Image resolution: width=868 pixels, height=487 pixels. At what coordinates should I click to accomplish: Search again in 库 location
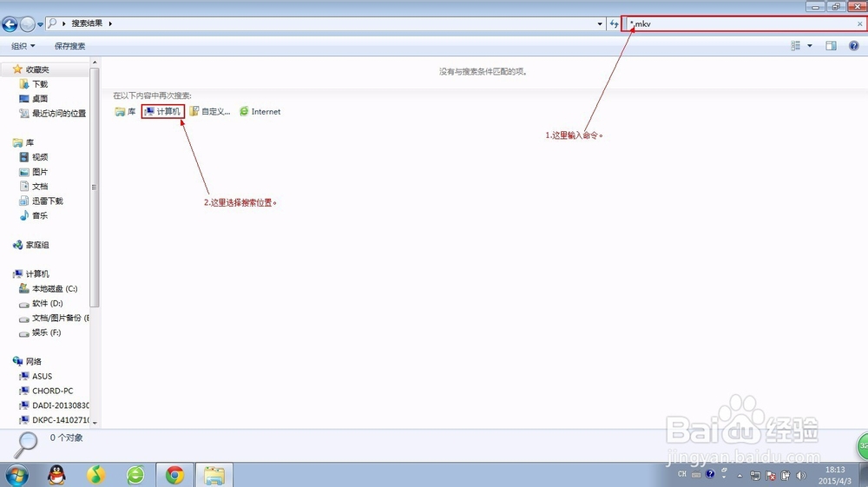point(125,112)
